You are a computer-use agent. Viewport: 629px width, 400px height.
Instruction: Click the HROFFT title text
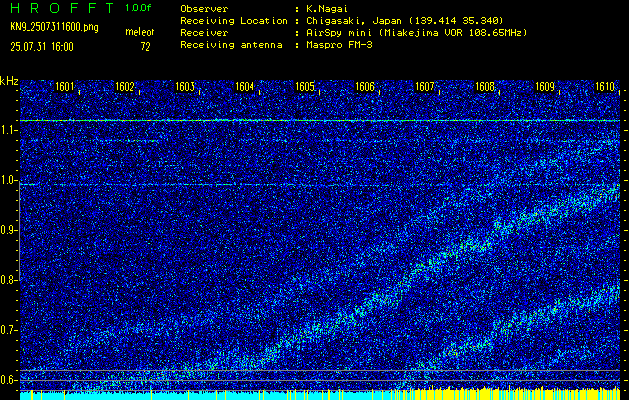pos(62,8)
